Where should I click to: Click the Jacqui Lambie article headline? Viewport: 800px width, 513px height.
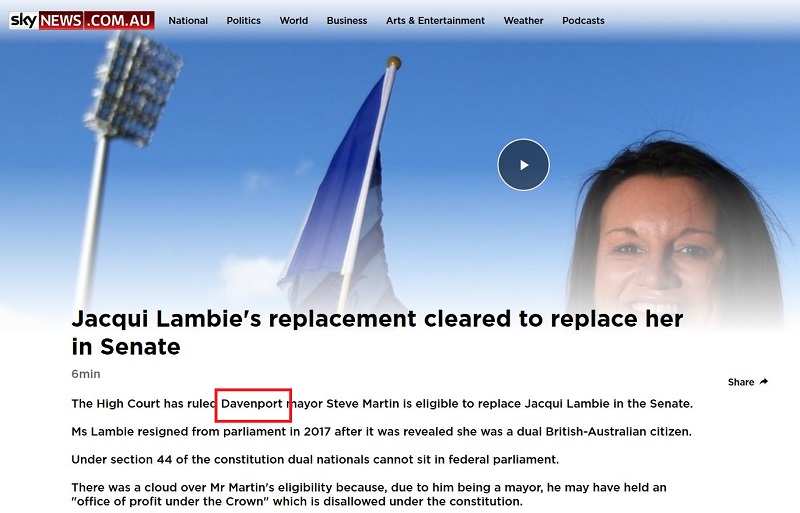click(377, 333)
